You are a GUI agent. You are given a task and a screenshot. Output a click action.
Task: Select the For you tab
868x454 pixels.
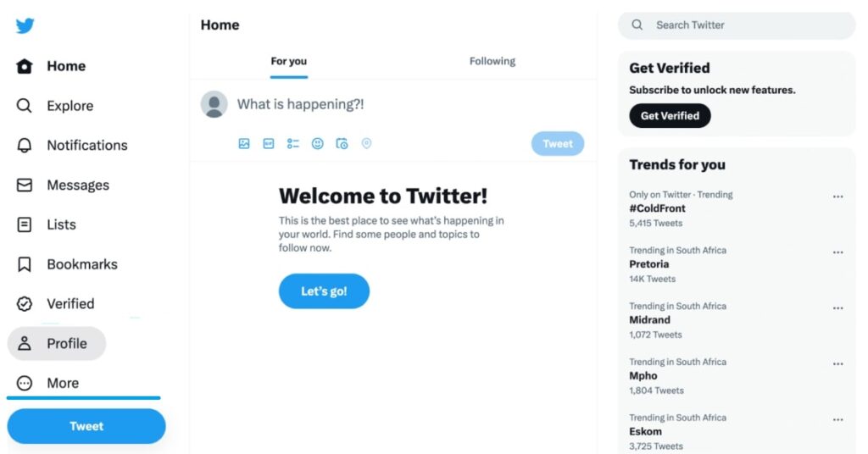coord(288,61)
